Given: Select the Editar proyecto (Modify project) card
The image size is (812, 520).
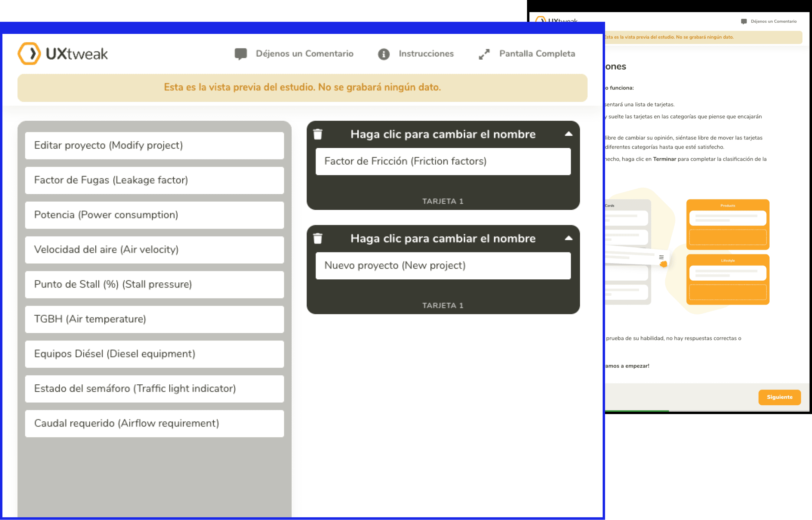Looking at the screenshot, I should (154, 146).
